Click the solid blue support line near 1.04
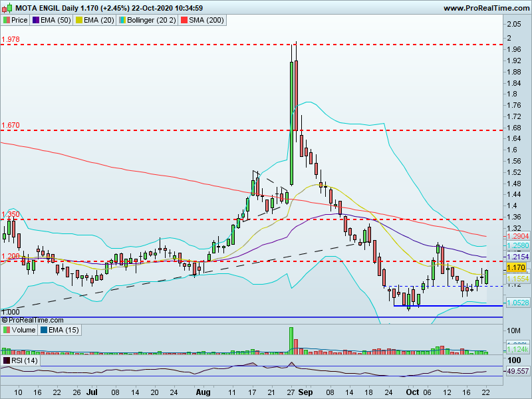The width and height of the screenshot is (532, 399). [448, 306]
